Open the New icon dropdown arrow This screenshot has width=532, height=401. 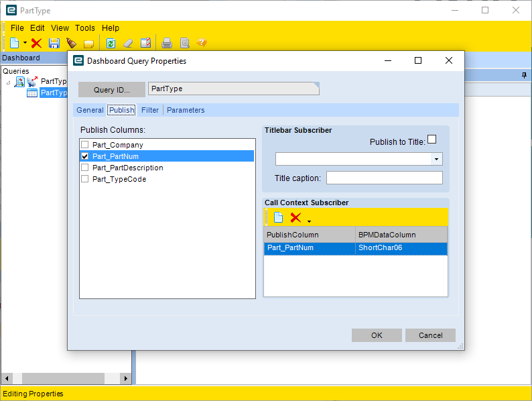(x=25, y=43)
